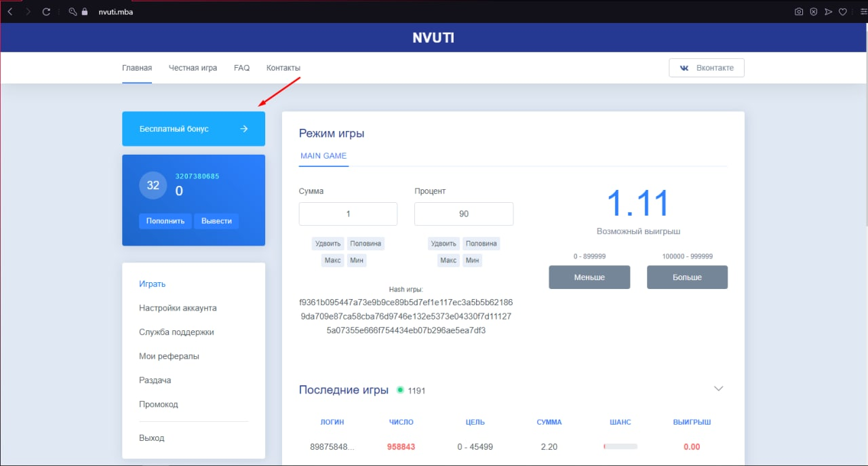Select the MAIN GAME mode tab
The image size is (868, 466).
pyautogui.click(x=323, y=156)
